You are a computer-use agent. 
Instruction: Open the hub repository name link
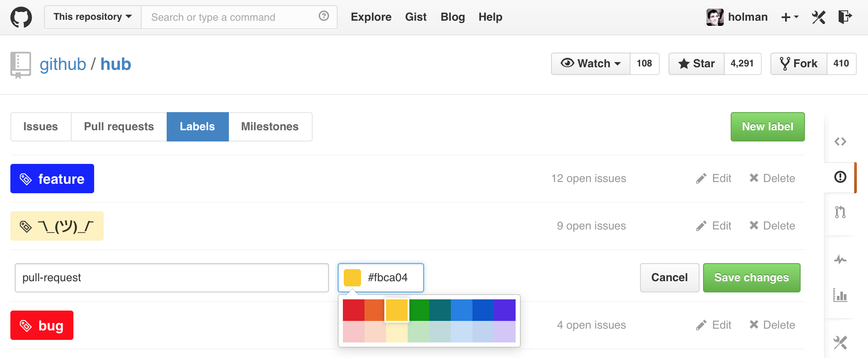(116, 64)
